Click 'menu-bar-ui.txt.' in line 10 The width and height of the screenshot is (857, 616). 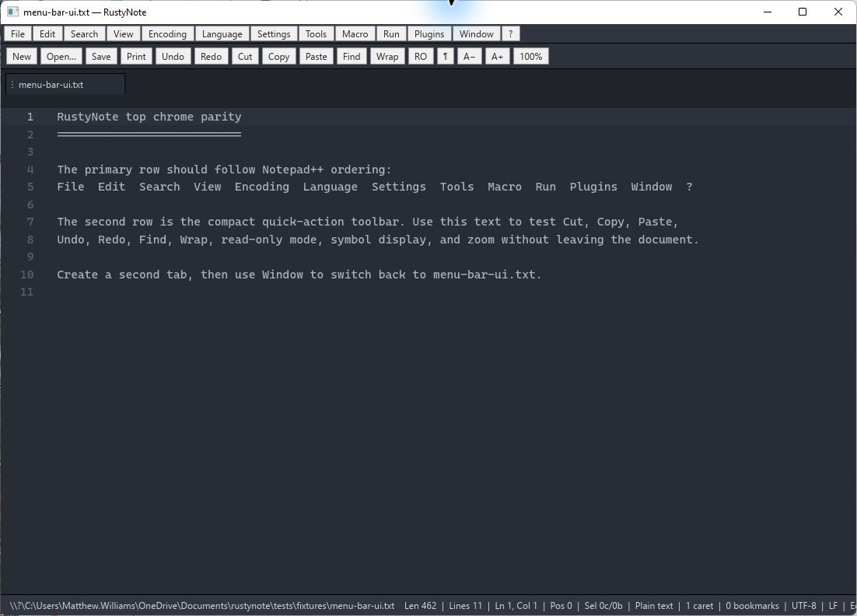[487, 275]
